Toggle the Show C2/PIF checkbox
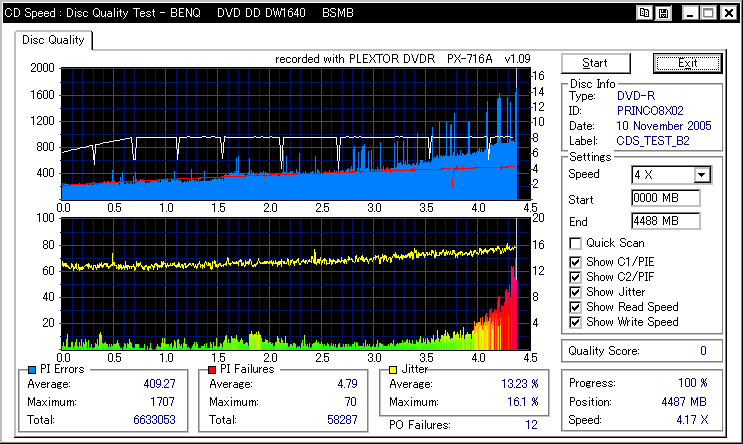The height and width of the screenshot is (444, 743). point(575,277)
